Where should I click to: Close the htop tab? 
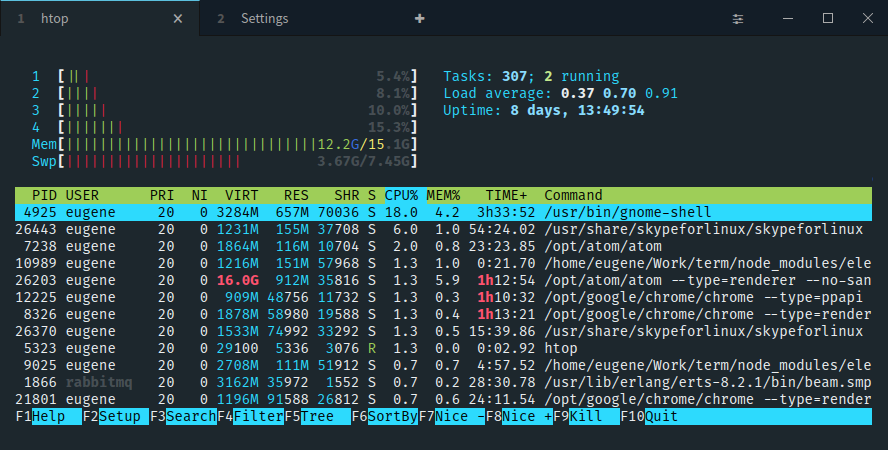(178, 19)
